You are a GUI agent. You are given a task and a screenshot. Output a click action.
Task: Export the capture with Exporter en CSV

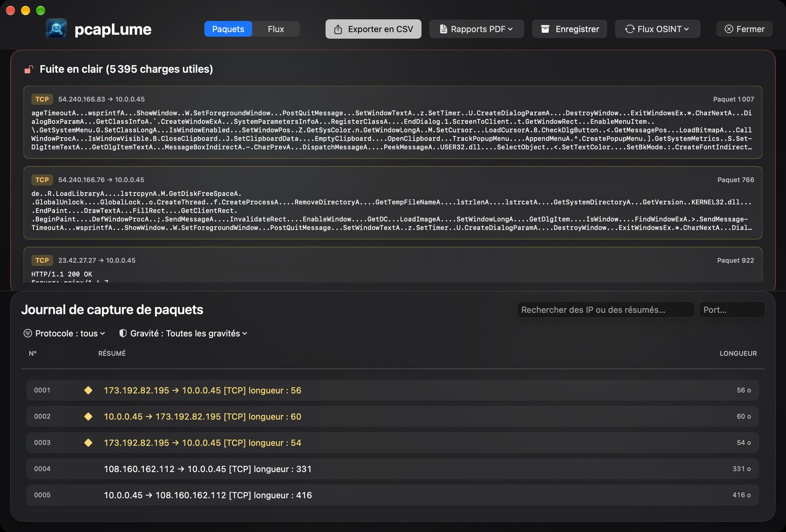coord(373,29)
